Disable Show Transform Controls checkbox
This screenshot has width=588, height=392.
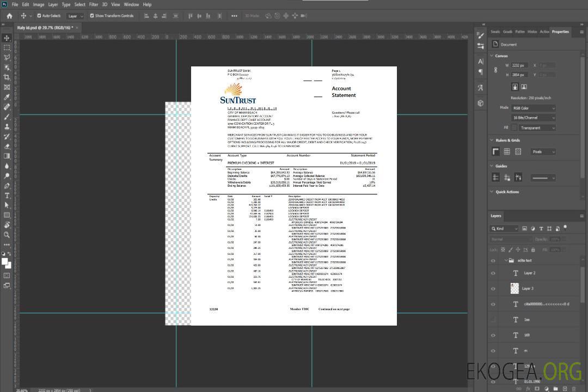click(x=92, y=16)
